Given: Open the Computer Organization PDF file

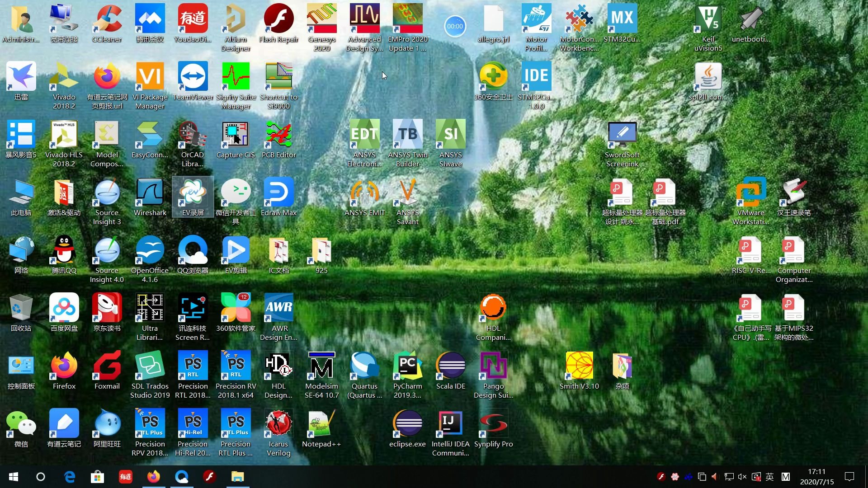Looking at the screenshot, I should pos(794,259).
